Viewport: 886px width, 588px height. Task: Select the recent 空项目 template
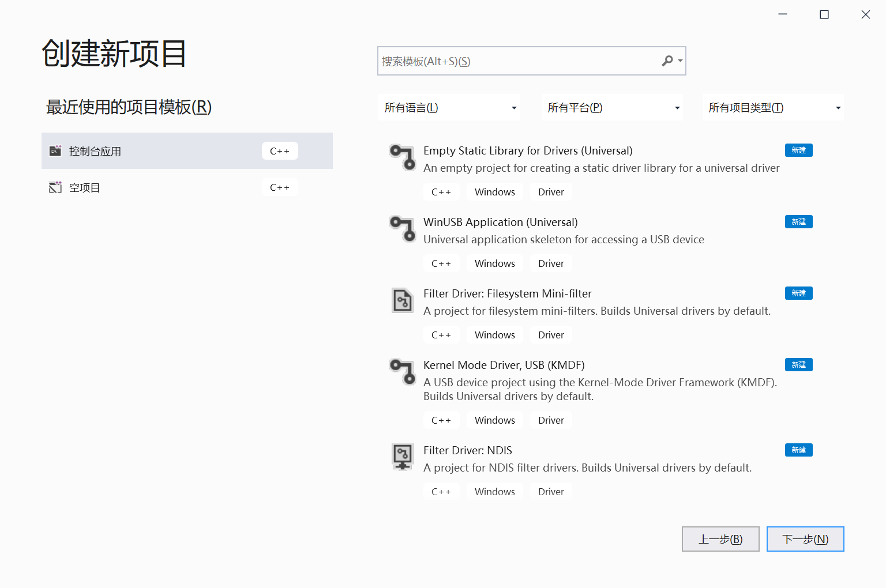(x=187, y=187)
